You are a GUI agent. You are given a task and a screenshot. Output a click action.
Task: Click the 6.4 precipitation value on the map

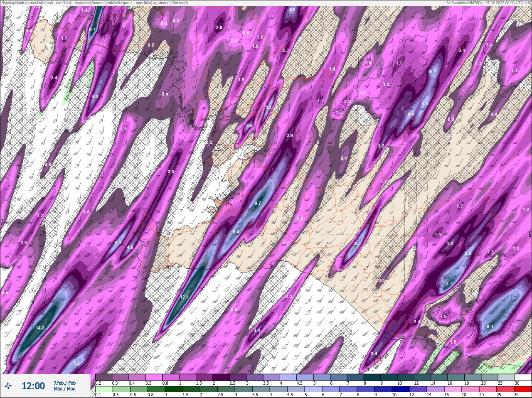pos(236,232)
